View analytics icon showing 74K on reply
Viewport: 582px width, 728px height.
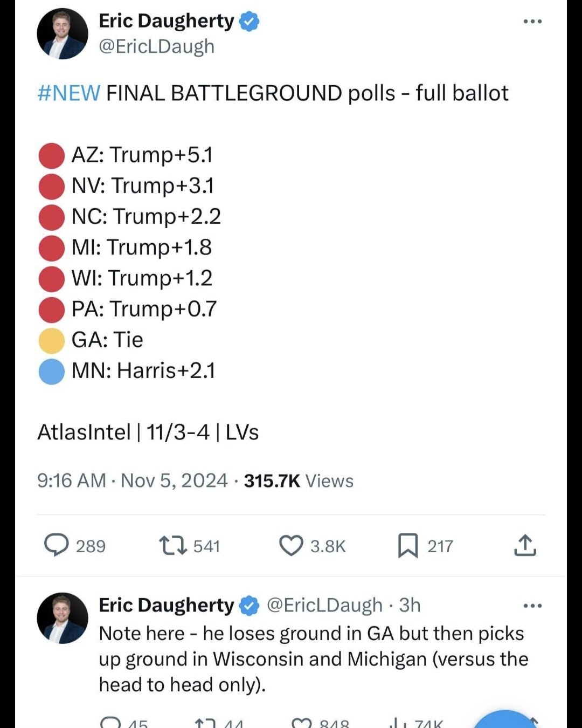(x=399, y=723)
